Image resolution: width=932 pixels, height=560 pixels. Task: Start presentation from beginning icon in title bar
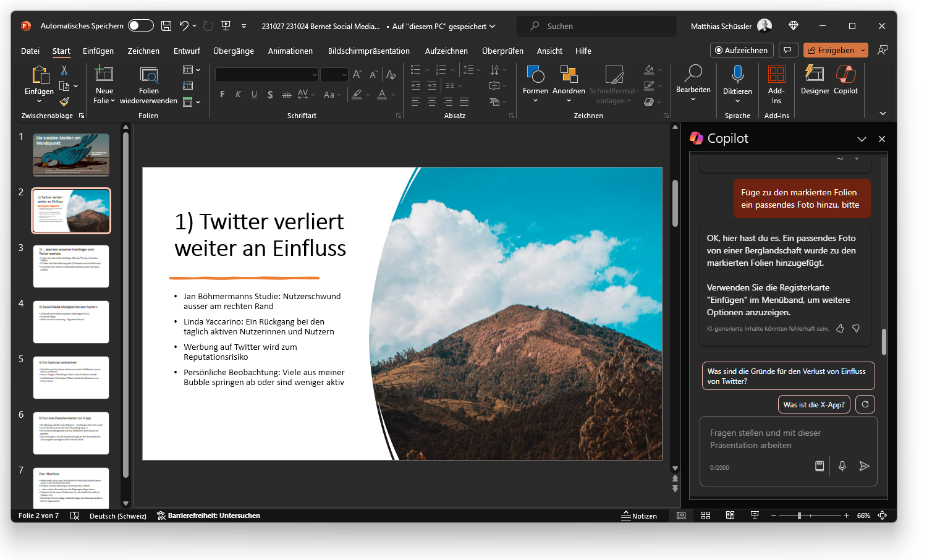(x=226, y=26)
